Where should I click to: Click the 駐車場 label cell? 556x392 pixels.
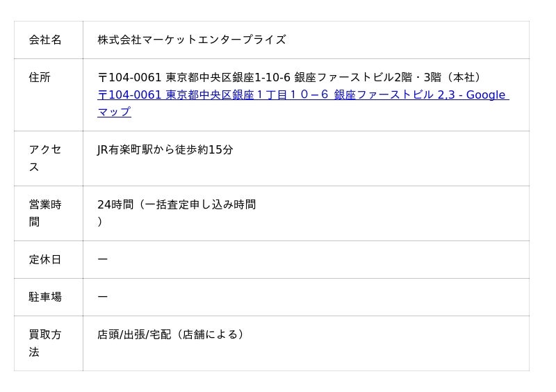pyautogui.click(x=45, y=297)
